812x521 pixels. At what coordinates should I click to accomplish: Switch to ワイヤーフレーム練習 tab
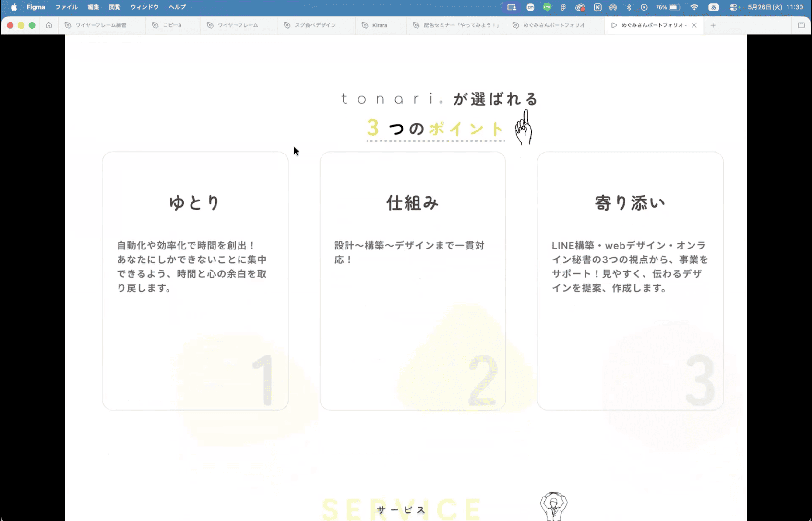[101, 25]
